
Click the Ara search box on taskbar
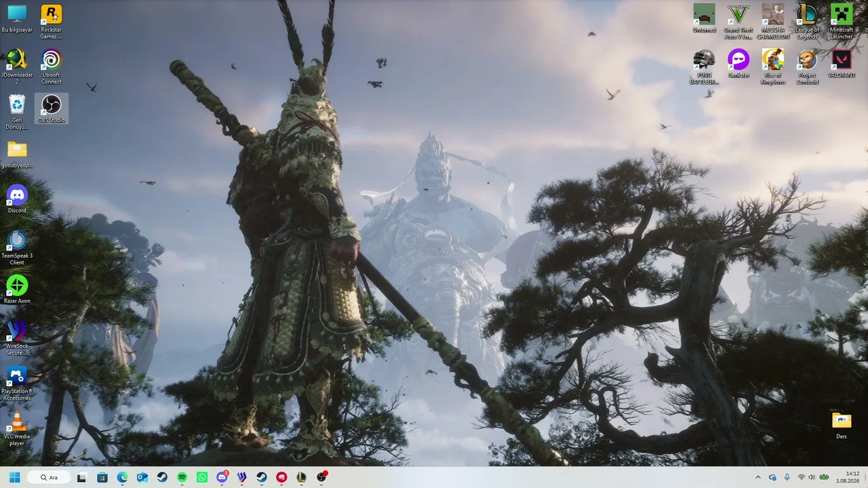pyautogui.click(x=49, y=477)
